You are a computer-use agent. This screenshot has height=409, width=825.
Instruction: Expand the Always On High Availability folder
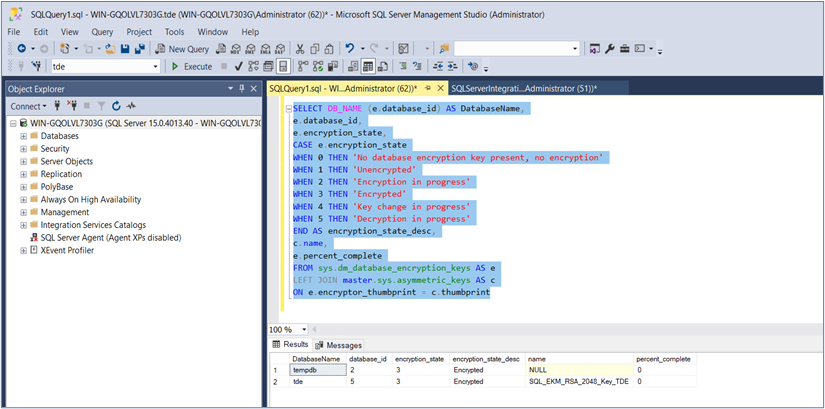pyautogui.click(x=23, y=199)
